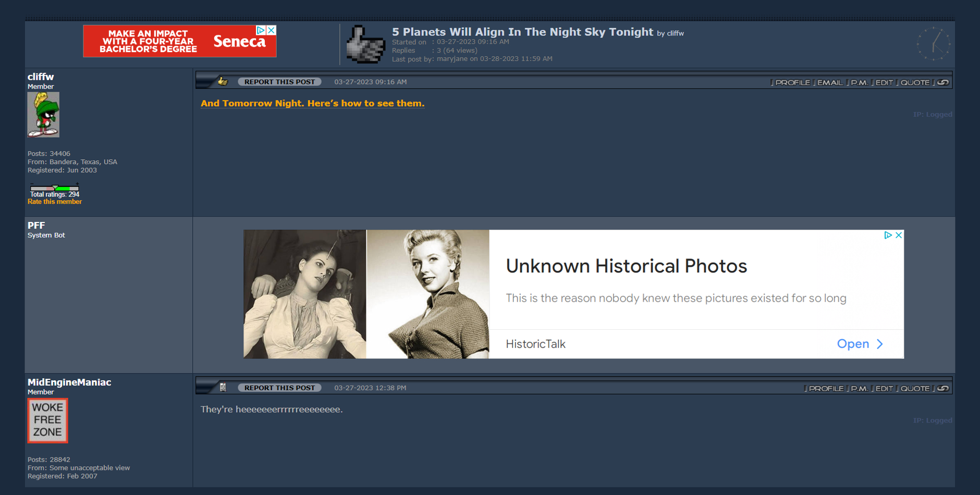Click the thumbs-up topic icon
This screenshot has width=980, height=495.
(x=365, y=45)
